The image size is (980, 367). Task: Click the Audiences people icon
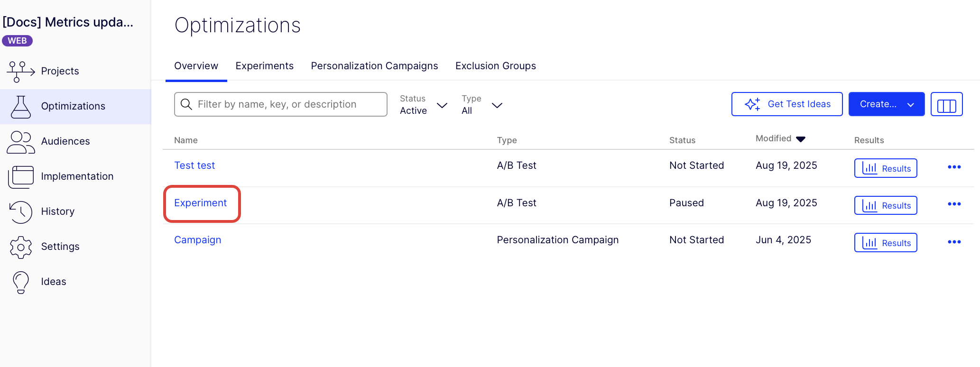click(20, 142)
